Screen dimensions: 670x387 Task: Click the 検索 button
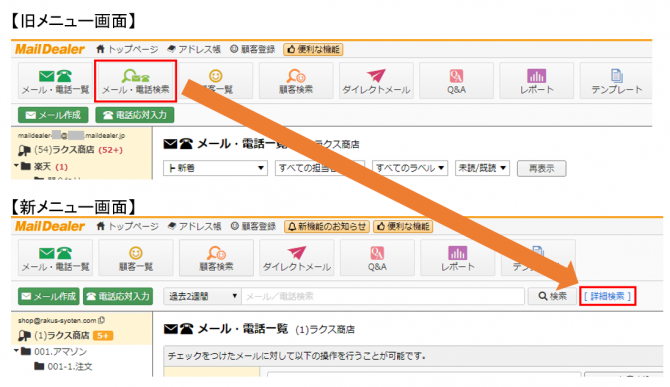[x=552, y=296]
